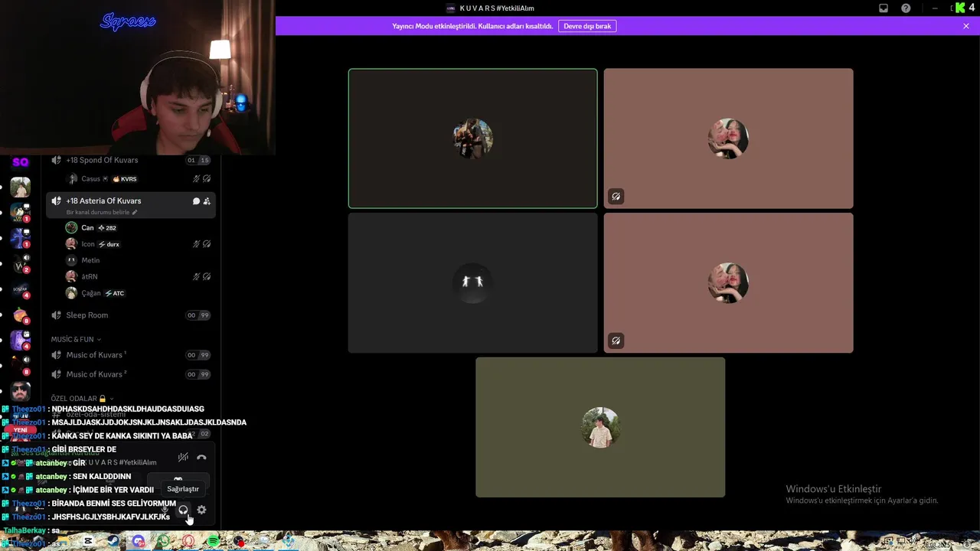Image resolution: width=980 pixels, height=551 pixels.
Task: Open server with sunglasses bearded avatar
Action: click(21, 392)
